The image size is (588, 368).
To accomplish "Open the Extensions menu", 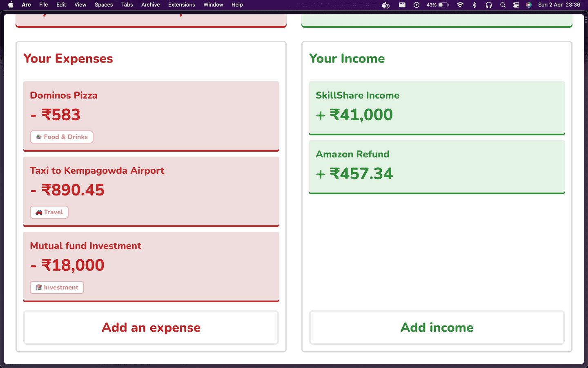I will (x=182, y=5).
